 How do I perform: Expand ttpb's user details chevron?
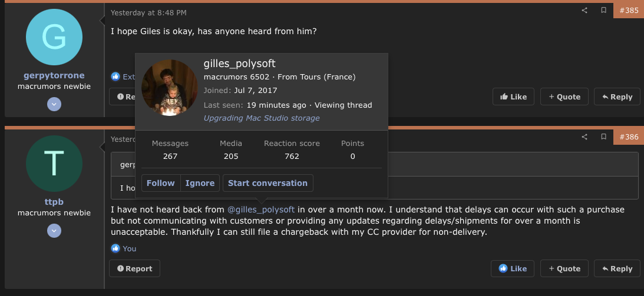click(54, 231)
